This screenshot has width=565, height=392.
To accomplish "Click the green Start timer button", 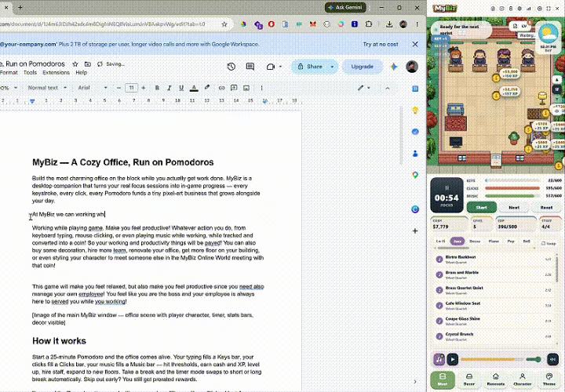I will coord(481,207).
